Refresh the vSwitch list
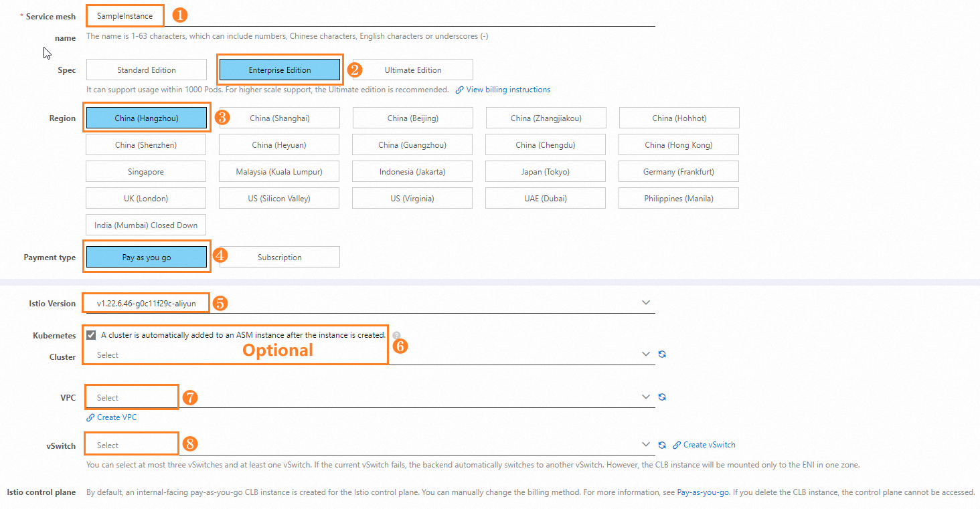 tap(662, 445)
